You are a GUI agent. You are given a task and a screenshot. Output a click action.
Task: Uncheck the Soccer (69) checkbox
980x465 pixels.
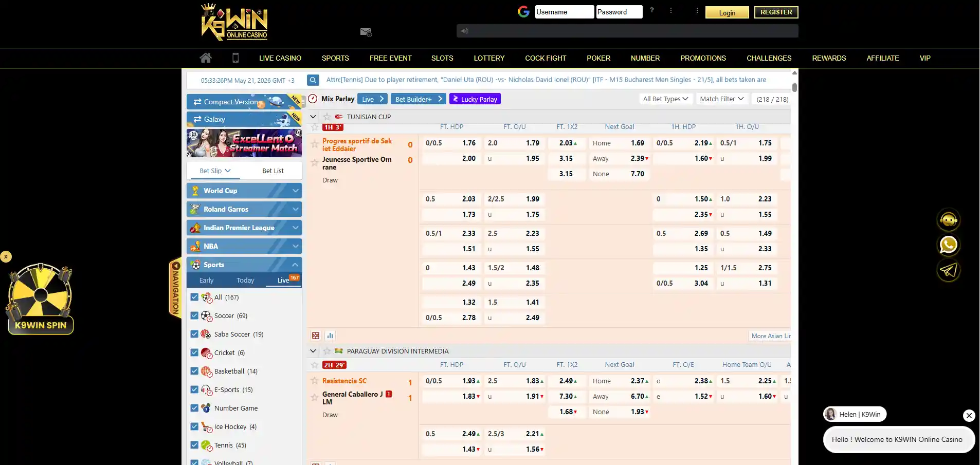[194, 315]
